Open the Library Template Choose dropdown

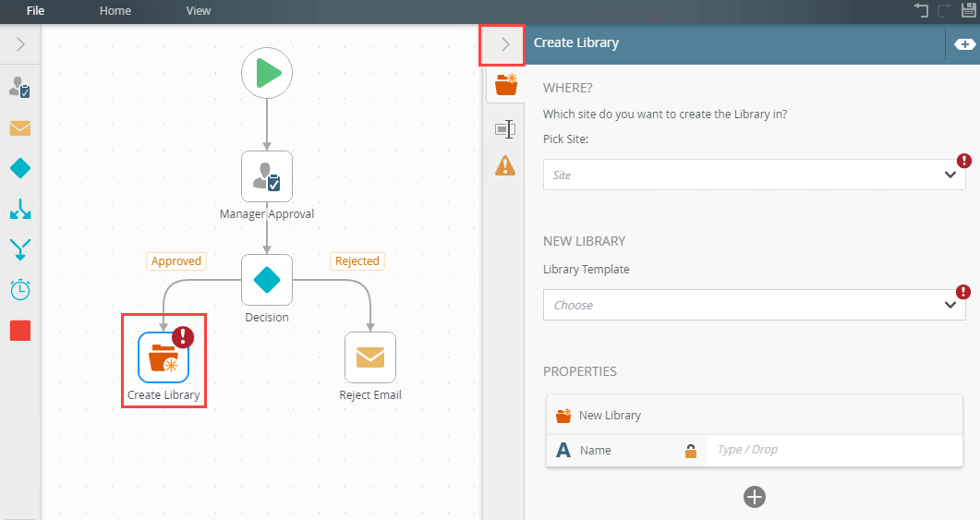(x=755, y=305)
